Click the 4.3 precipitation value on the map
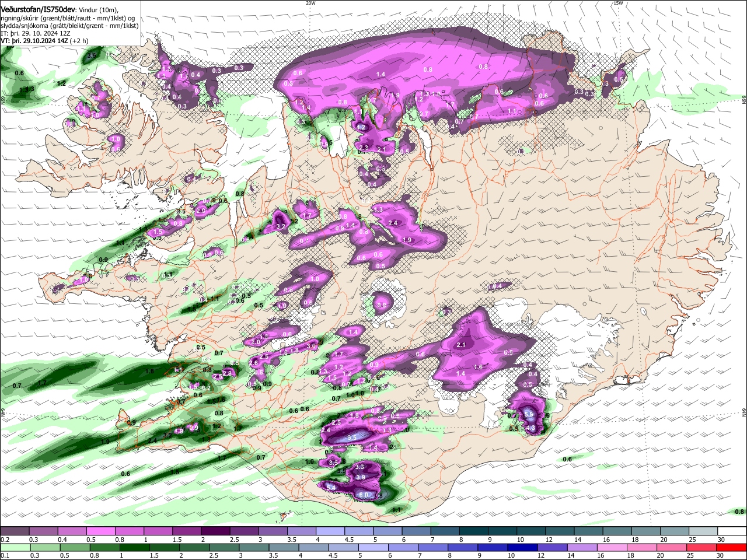This screenshot has height=560, width=747. point(530,428)
